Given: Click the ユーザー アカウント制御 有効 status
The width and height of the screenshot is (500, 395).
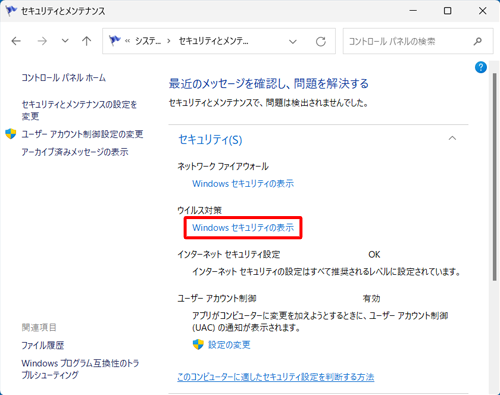Looking at the screenshot, I should pos(371,298).
